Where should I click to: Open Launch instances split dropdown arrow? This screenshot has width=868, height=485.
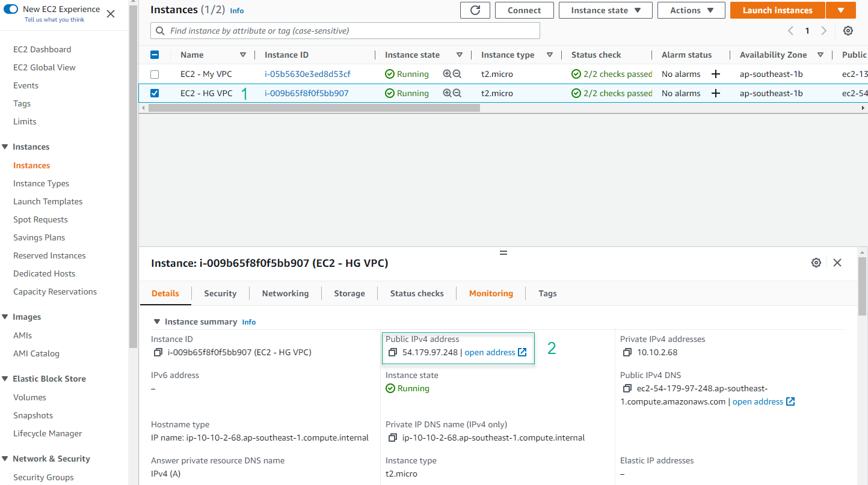[840, 10]
